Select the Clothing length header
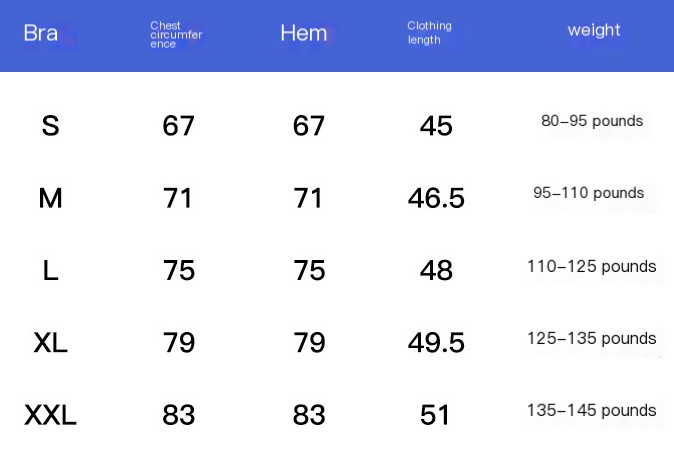The width and height of the screenshot is (674, 457). click(x=429, y=33)
